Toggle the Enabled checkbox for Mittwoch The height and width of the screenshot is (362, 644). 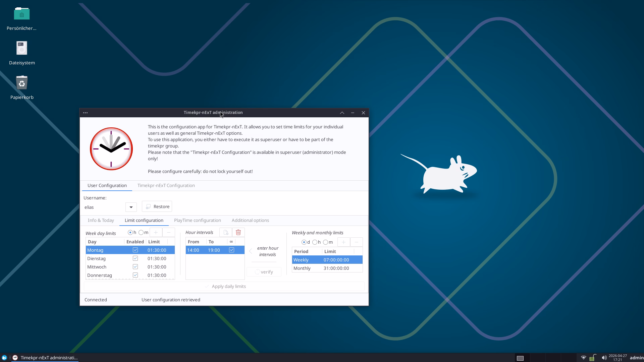coord(135,267)
